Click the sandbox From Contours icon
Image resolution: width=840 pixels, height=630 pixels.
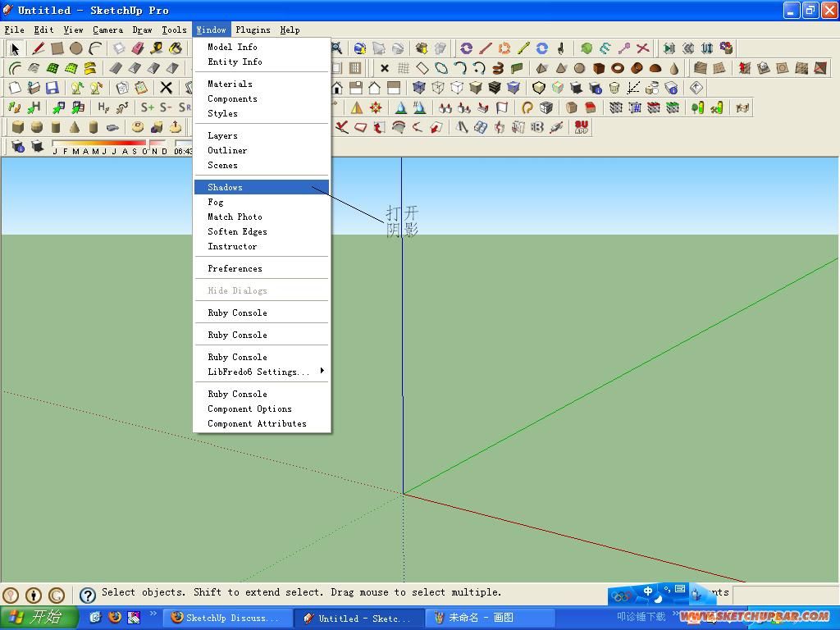[701, 68]
